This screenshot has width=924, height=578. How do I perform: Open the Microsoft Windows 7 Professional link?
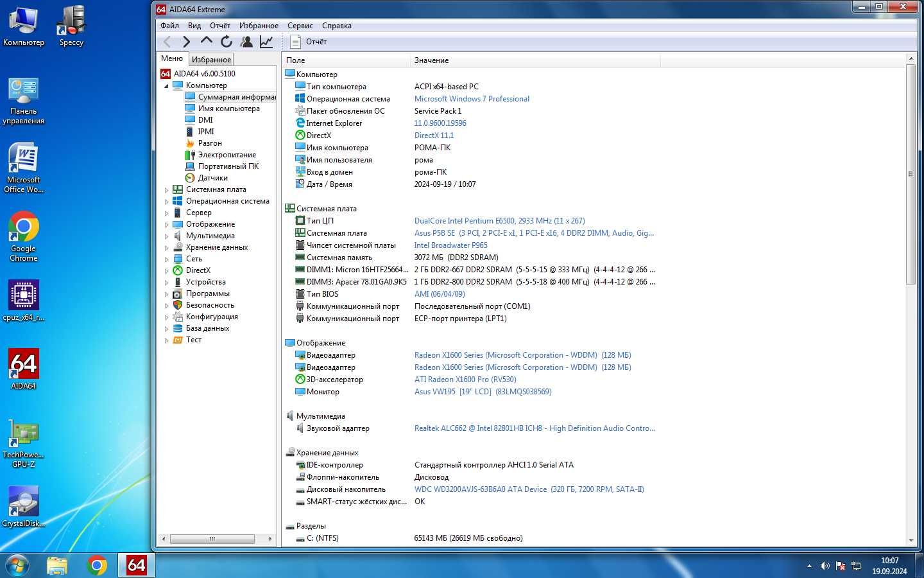click(x=472, y=99)
